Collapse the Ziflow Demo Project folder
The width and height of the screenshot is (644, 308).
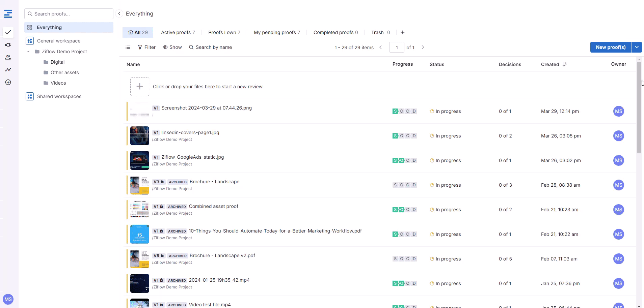click(28, 52)
